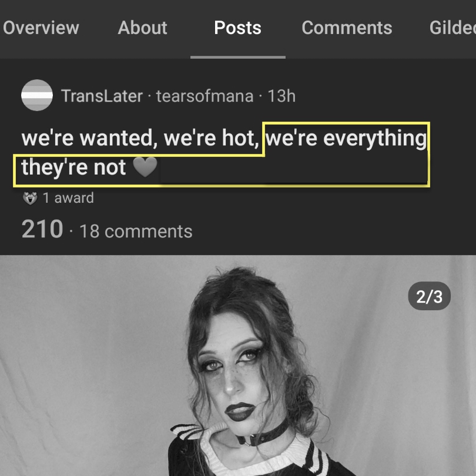Click the underline indicator beneath Posts
Viewport: 476px width, 476px height.
coord(238,57)
